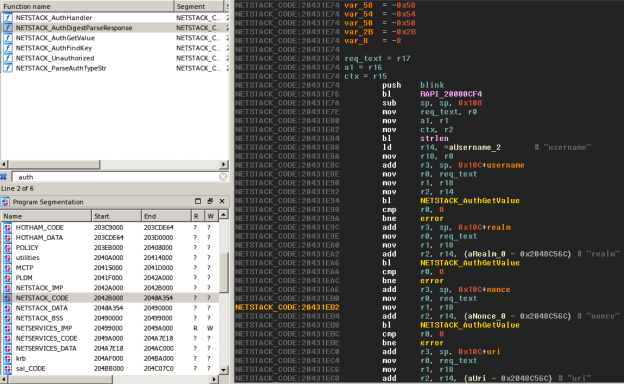Select the NETSTACK_AuthGetValue function icon
This screenshot has height=384, width=624.
(8, 38)
